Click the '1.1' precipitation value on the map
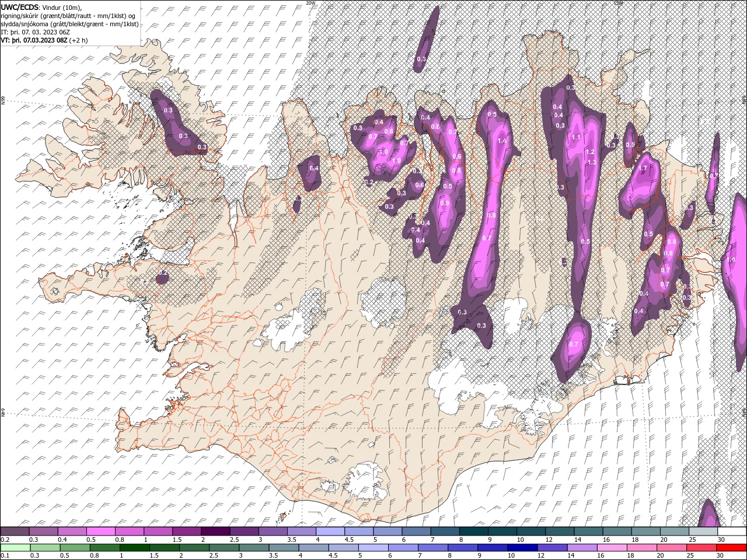The width and height of the screenshot is (747, 560). [x=576, y=137]
